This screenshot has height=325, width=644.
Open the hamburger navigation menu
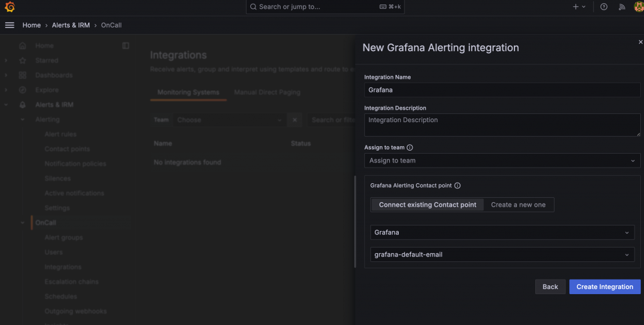point(9,25)
